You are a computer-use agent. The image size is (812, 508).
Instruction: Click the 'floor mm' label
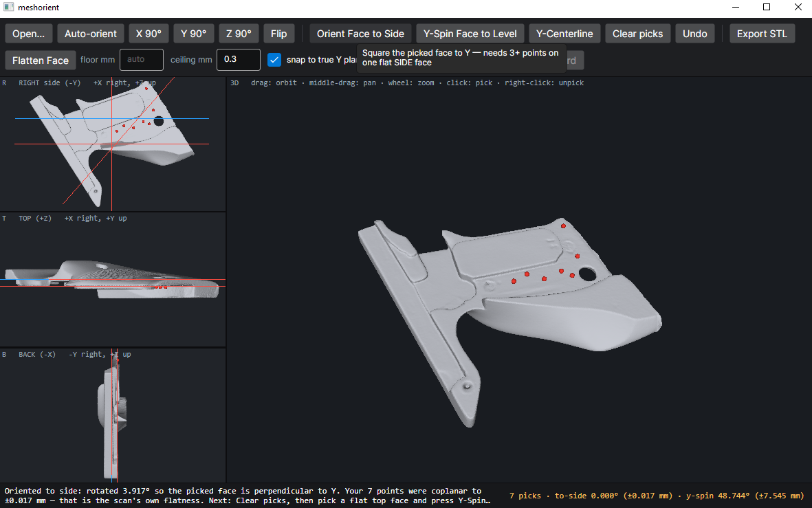point(98,60)
